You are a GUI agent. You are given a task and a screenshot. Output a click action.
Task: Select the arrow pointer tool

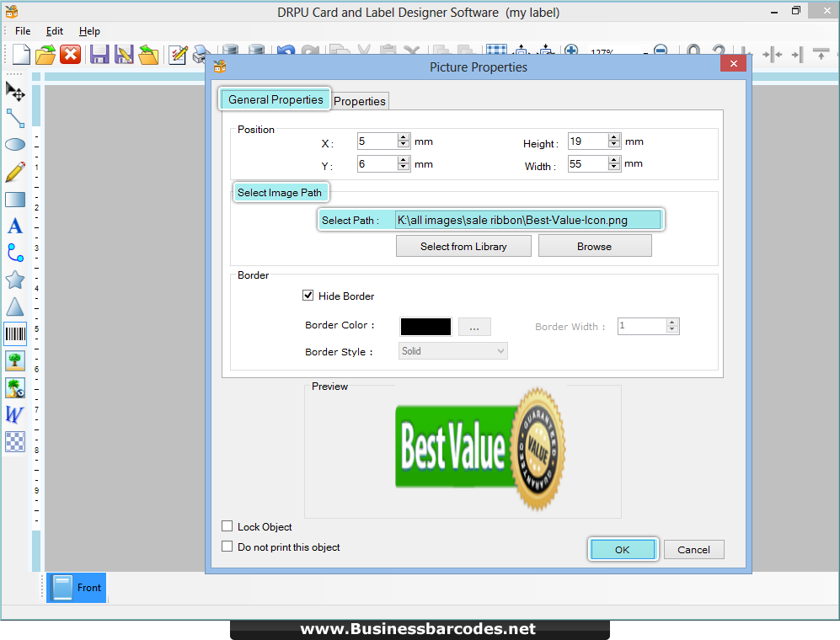15,91
